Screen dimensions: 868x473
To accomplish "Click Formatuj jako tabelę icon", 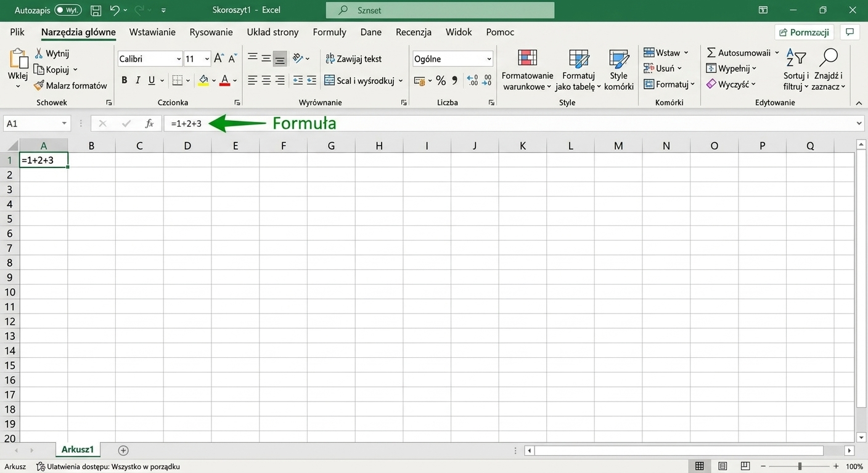I will coord(578,59).
